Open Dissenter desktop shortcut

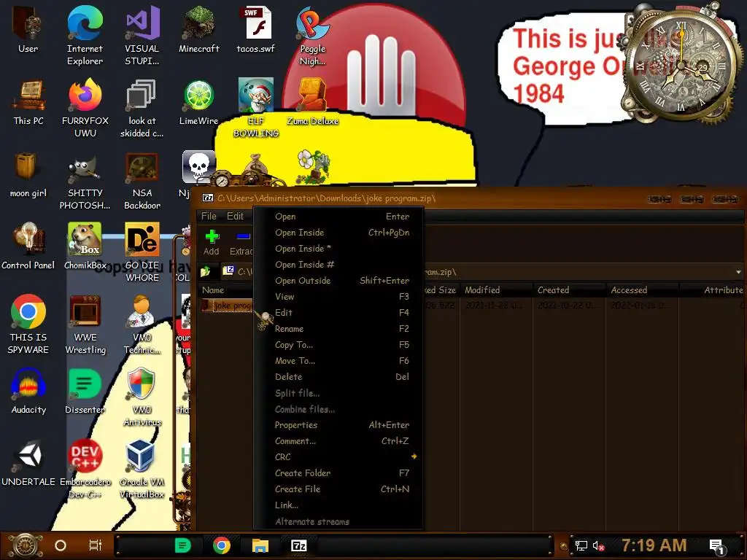(x=85, y=392)
